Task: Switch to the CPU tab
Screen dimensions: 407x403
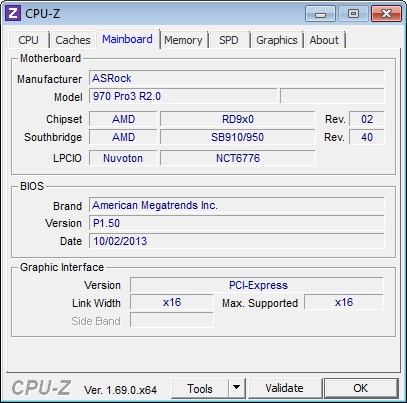Action: pyautogui.click(x=29, y=40)
